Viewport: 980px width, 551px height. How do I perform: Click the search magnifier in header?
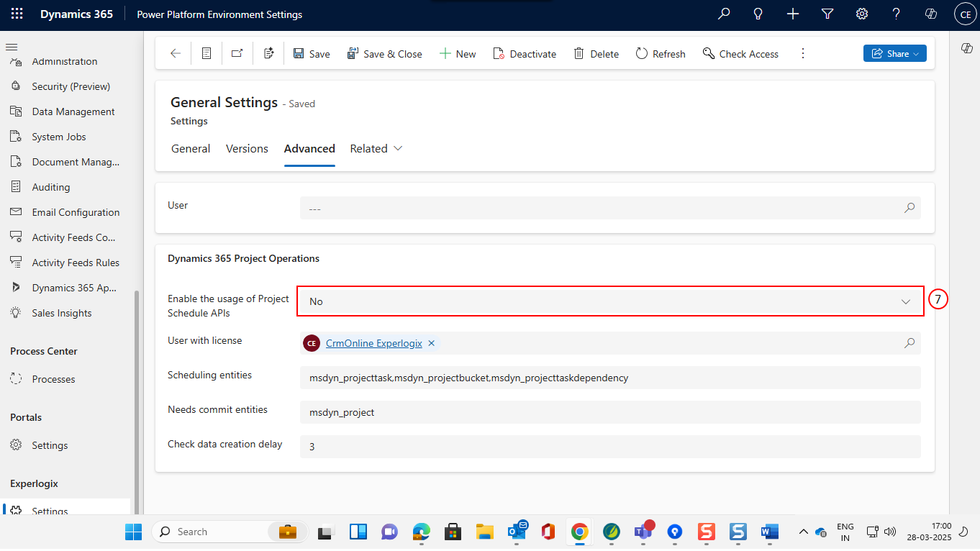tap(725, 14)
